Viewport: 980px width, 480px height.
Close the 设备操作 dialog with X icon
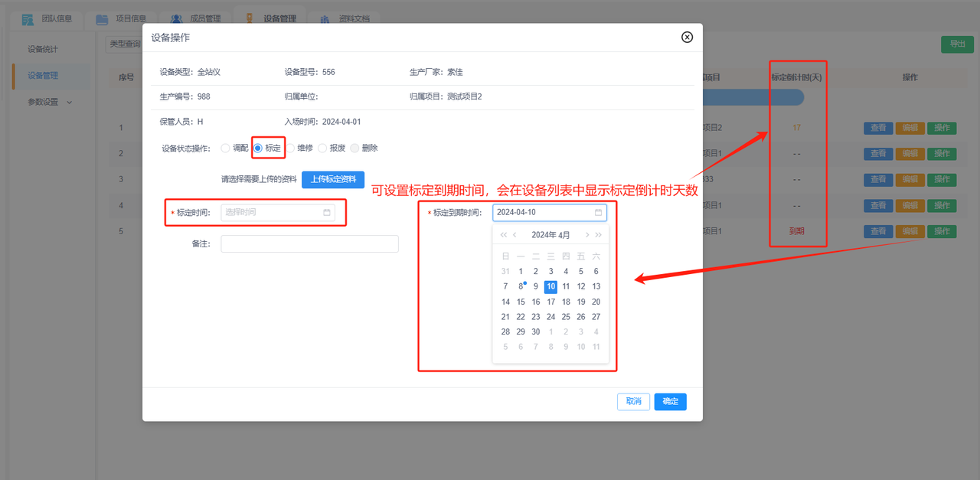[x=687, y=37]
